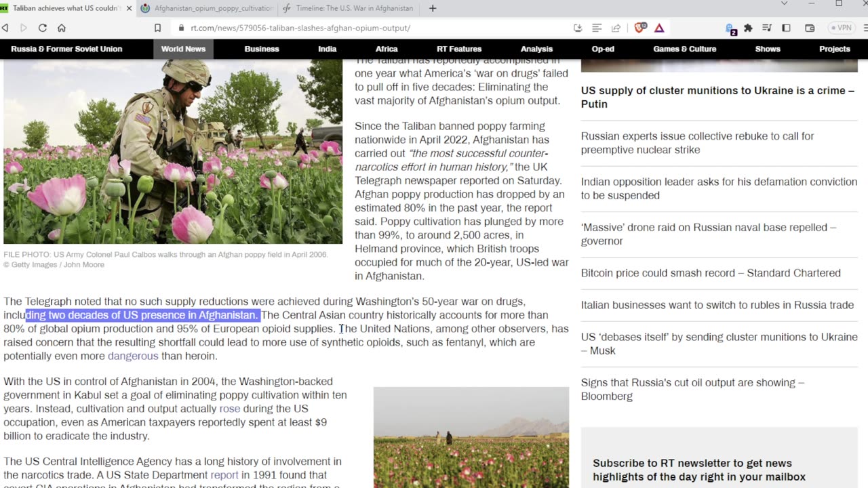
Task: Open Russia & Former Soviet Union section
Action: coord(66,49)
